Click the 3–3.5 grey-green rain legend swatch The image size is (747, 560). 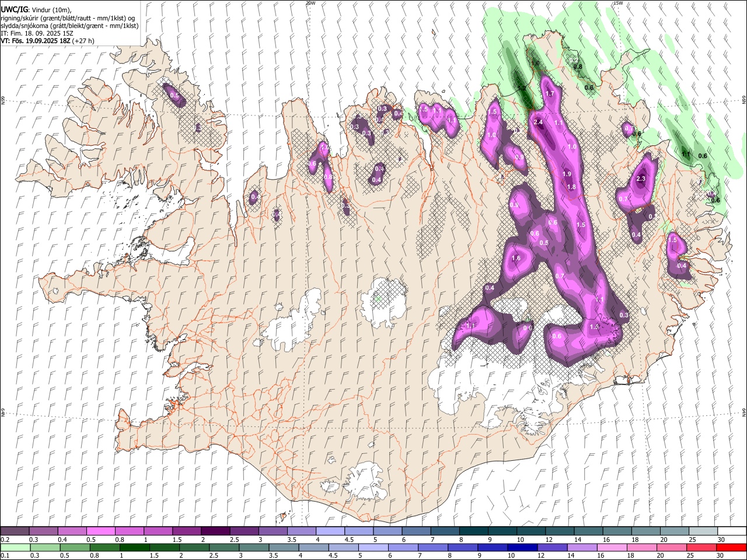click(x=254, y=547)
